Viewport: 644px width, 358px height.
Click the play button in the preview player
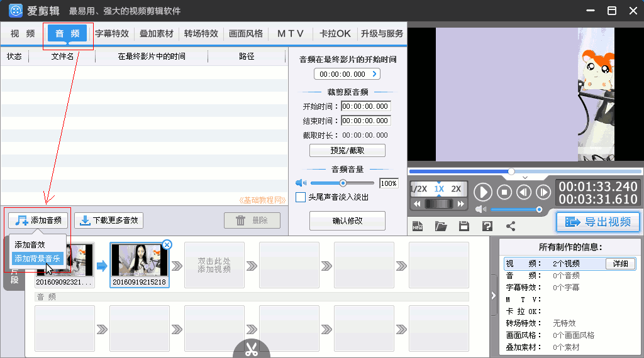483,192
